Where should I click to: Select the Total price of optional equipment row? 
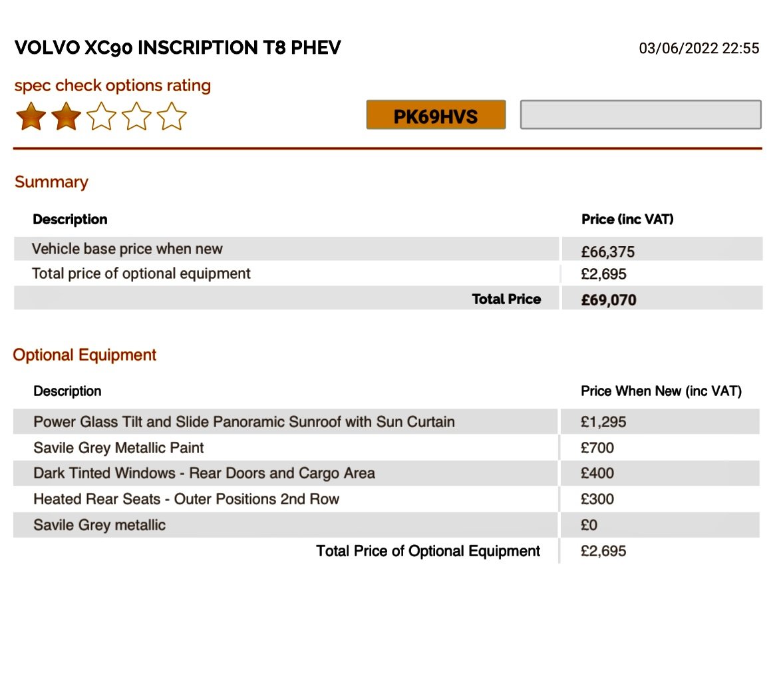(x=388, y=273)
